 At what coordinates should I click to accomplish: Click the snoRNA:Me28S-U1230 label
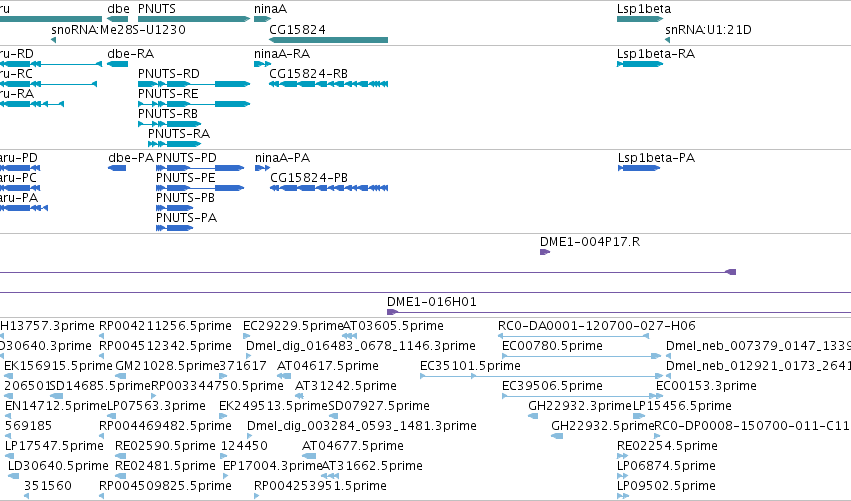point(118,29)
